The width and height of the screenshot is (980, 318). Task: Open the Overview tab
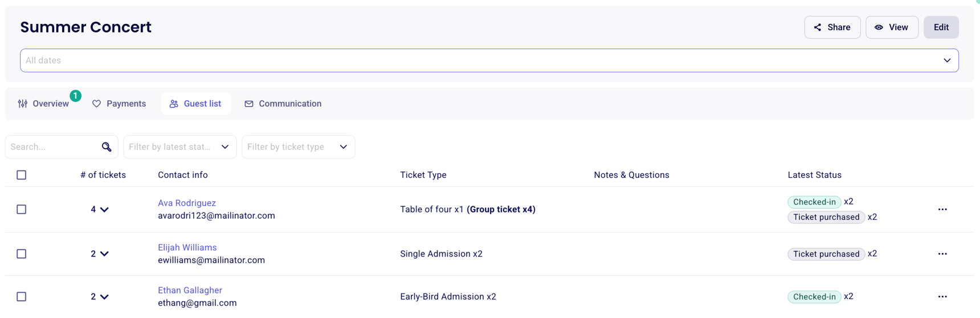pyautogui.click(x=43, y=104)
